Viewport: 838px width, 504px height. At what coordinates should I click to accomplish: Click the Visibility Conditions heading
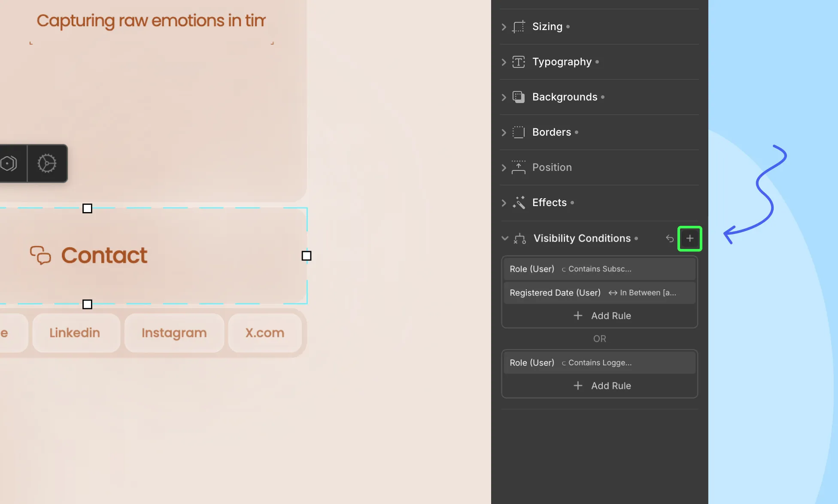pos(582,238)
